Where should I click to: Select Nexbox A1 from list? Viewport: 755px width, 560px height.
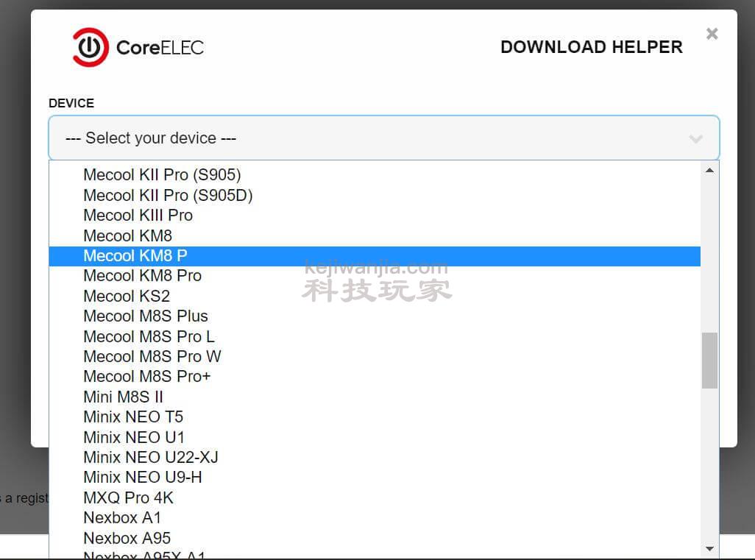tap(375, 517)
